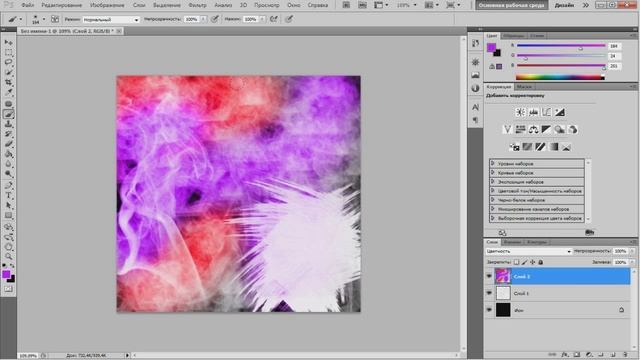Switch to the Маски tab
Viewport: 640px width, 360px height.
click(x=524, y=87)
